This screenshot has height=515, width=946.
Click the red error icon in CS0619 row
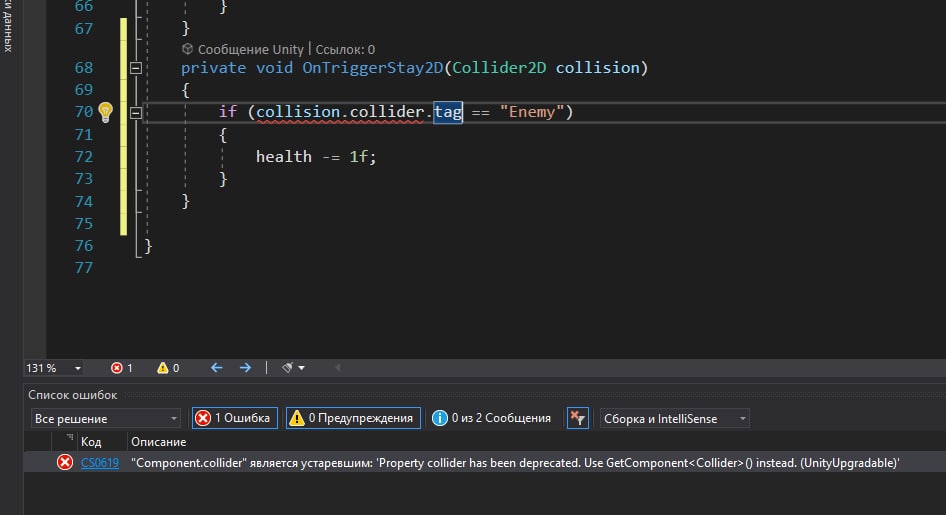[x=65, y=463]
